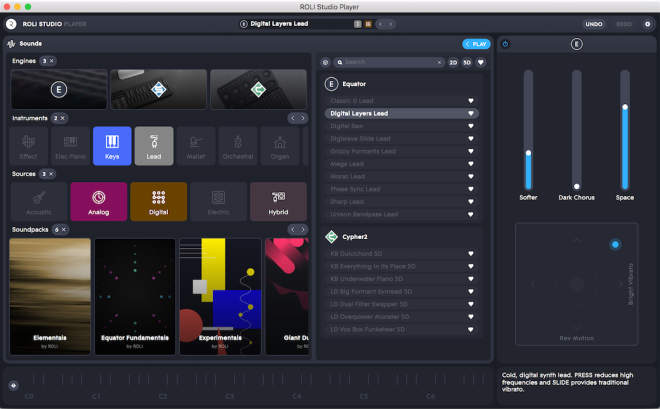The width and height of the screenshot is (660, 409).
Task: Favorite KB Everything In Its Place 5D
Action: [471, 266]
